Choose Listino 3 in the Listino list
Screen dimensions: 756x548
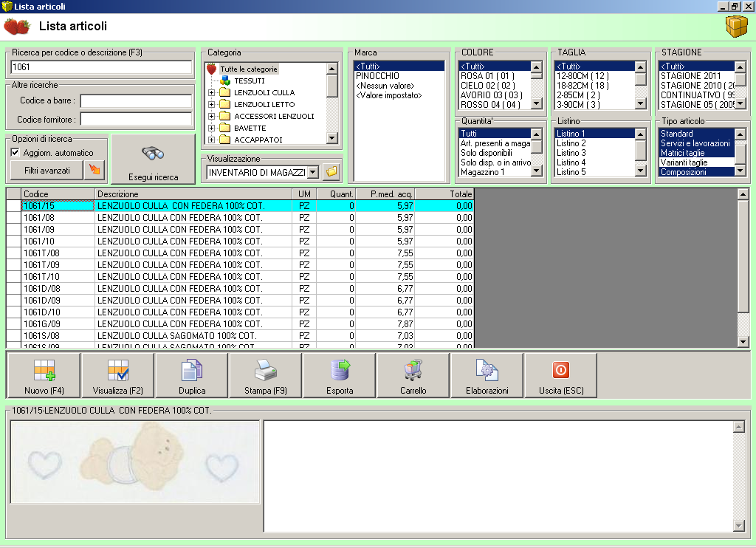tap(571, 153)
